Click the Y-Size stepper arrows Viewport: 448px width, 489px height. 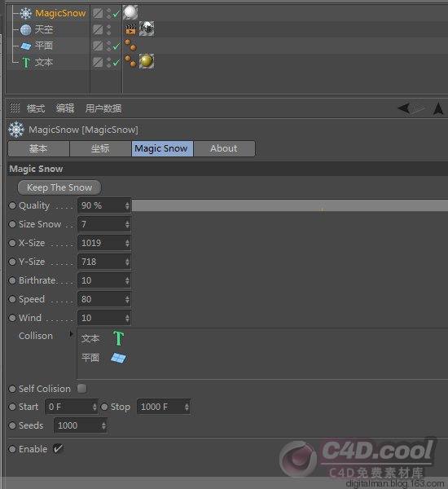point(127,262)
